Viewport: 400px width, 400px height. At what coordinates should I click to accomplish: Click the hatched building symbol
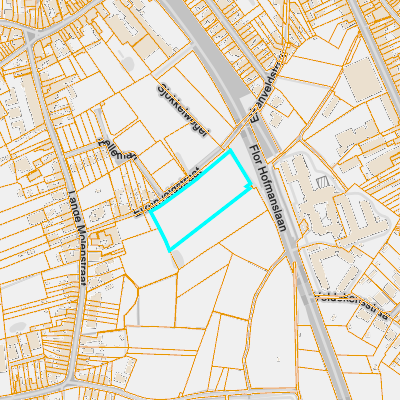click(324, 182)
